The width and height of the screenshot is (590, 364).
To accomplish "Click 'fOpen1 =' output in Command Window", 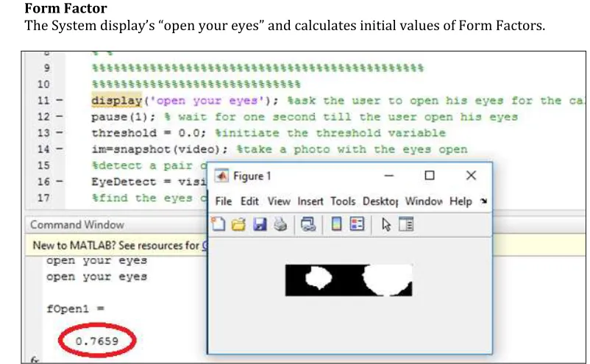I will click(76, 309).
